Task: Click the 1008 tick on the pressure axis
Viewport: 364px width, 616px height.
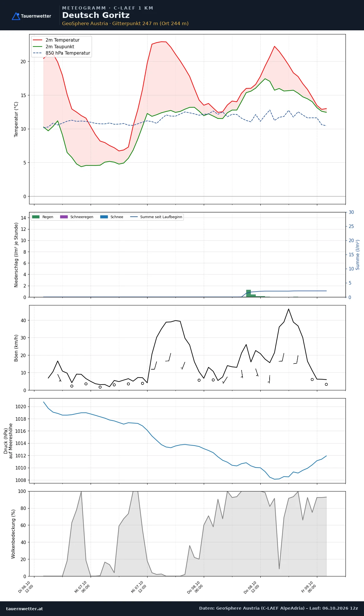Action: pyautogui.click(x=20, y=480)
